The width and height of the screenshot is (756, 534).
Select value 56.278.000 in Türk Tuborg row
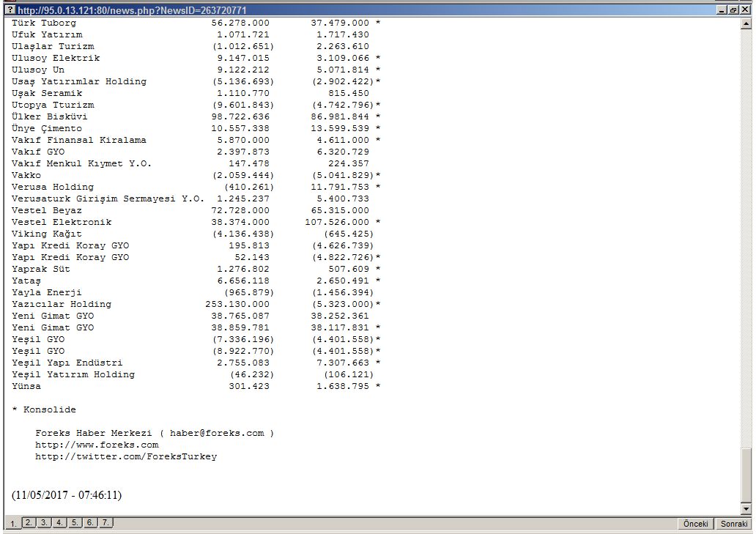240,23
